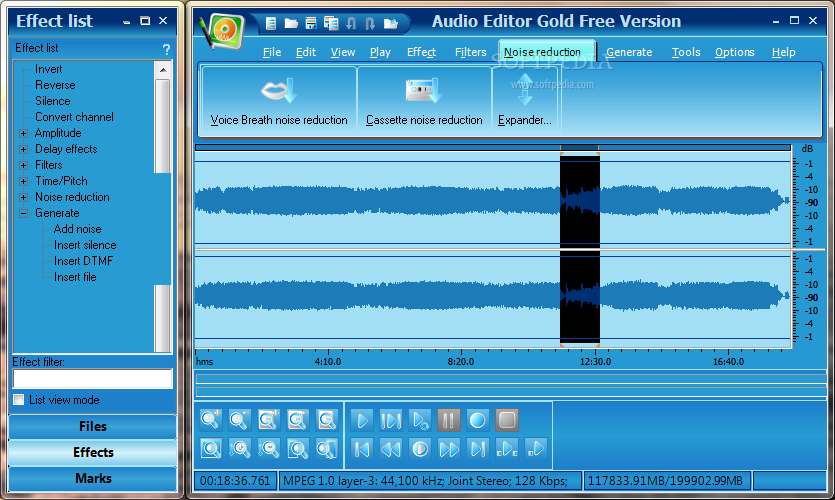Screen dimensions: 835x500
Task: Click the black selected region in the upper waveform
Action: click(x=579, y=200)
